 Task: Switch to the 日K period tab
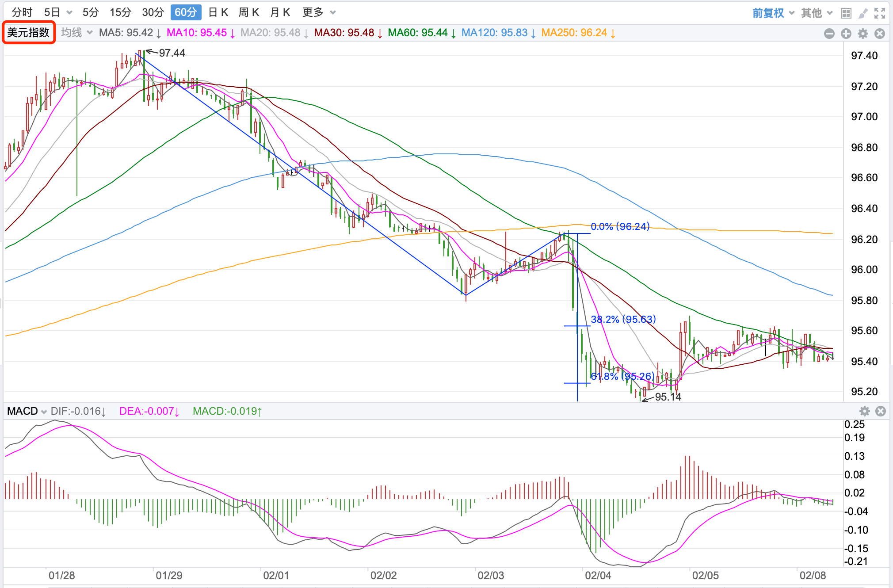(x=218, y=12)
